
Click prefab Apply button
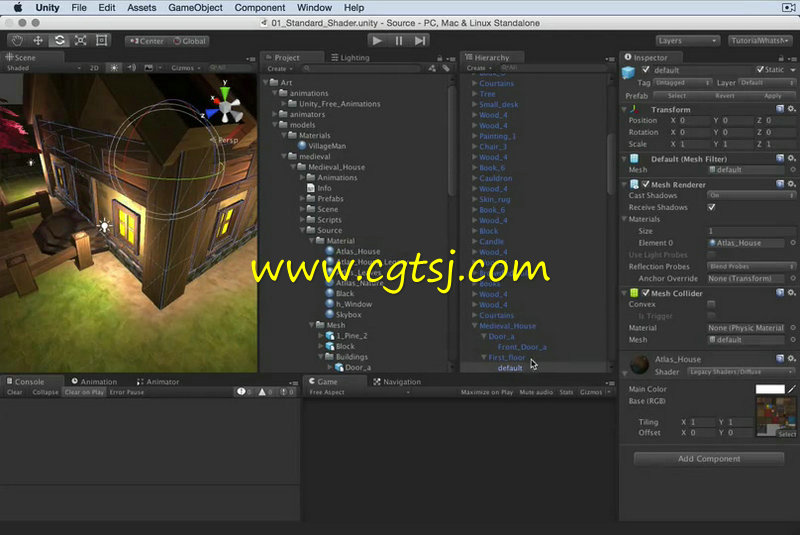pos(772,95)
